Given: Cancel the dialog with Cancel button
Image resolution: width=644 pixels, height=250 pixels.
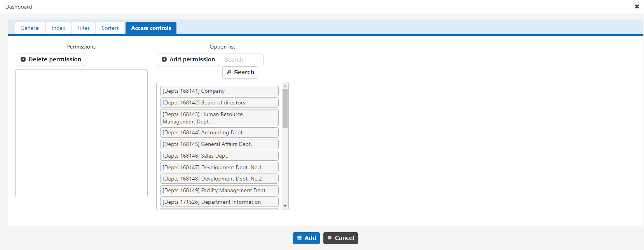Looking at the screenshot, I should (340, 238).
